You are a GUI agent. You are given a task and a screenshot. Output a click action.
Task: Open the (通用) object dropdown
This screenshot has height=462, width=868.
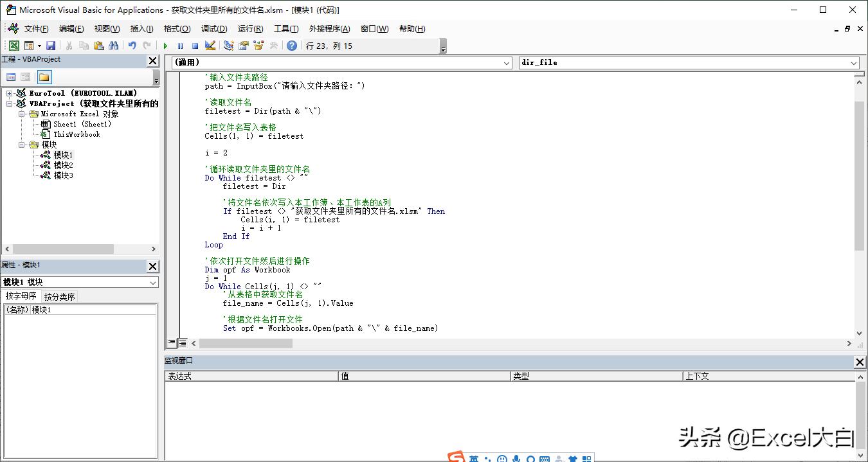(x=507, y=63)
